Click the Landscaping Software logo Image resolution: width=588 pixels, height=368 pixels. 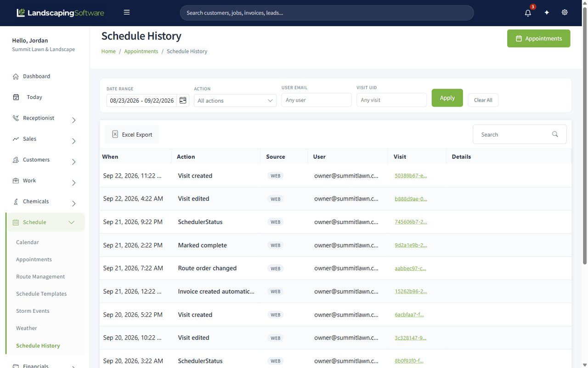pos(60,13)
